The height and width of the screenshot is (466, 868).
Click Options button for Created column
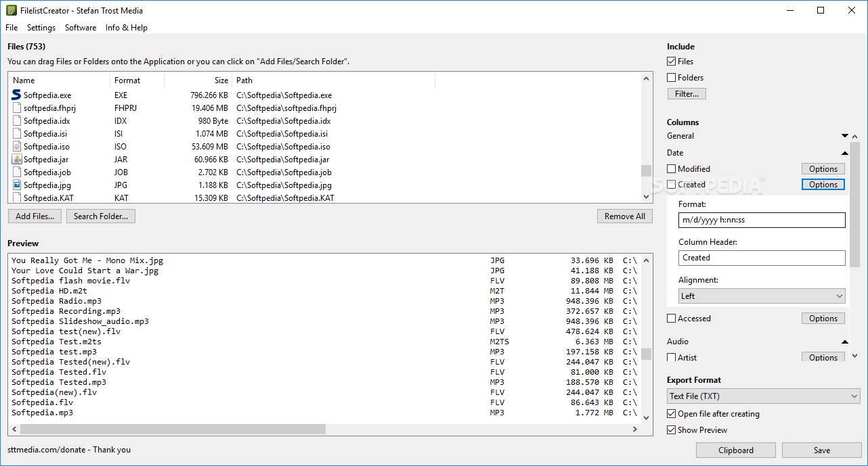(823, 185)
